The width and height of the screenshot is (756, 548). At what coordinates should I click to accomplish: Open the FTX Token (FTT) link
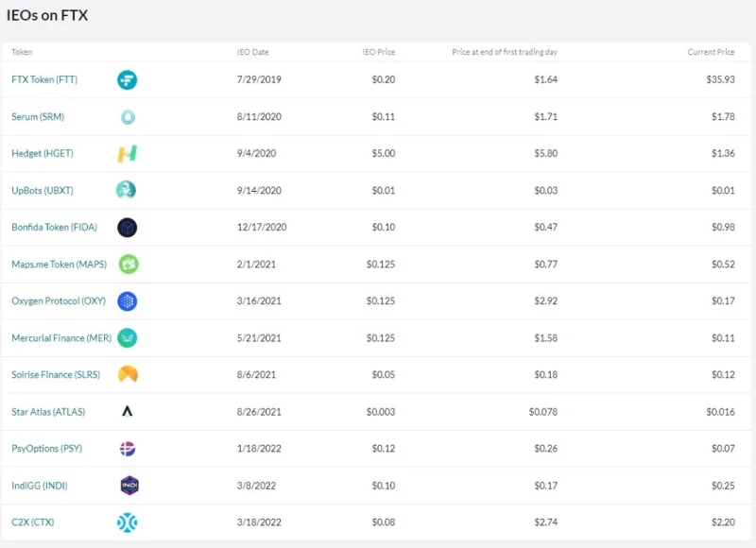click(x=44, y=79)
